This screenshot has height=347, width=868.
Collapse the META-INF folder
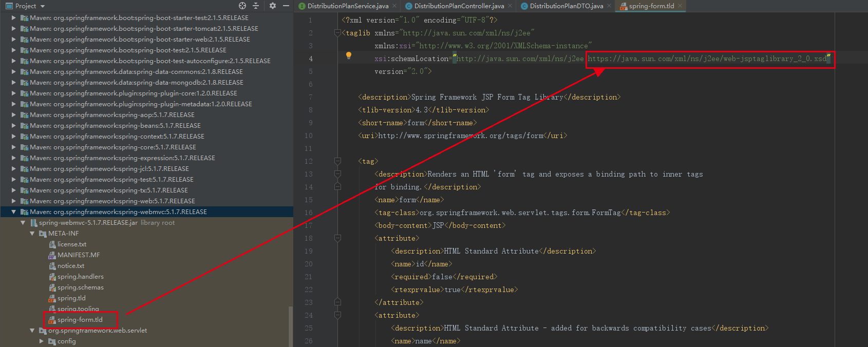coord(32,233)
